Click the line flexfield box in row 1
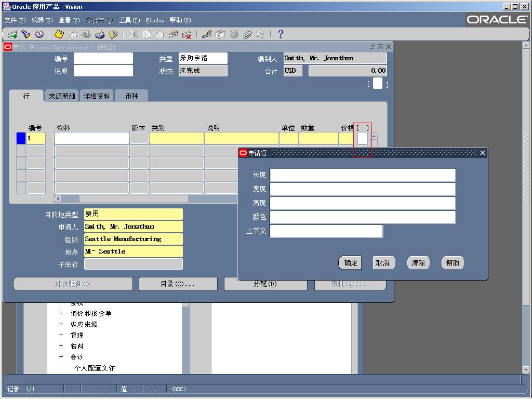The width and height of the screenshot is (532, 399). [362, 138]
